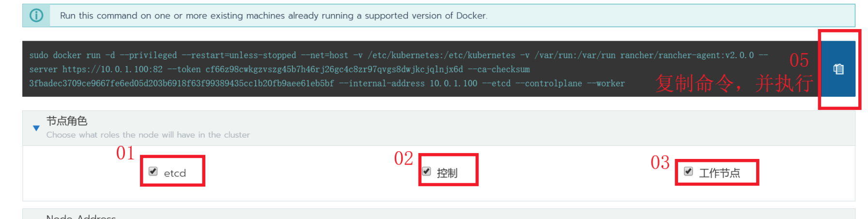Click the Docker info banner message
Image resolution: width=868 pixels, height=219 pixels.
(x=274, y=16)
